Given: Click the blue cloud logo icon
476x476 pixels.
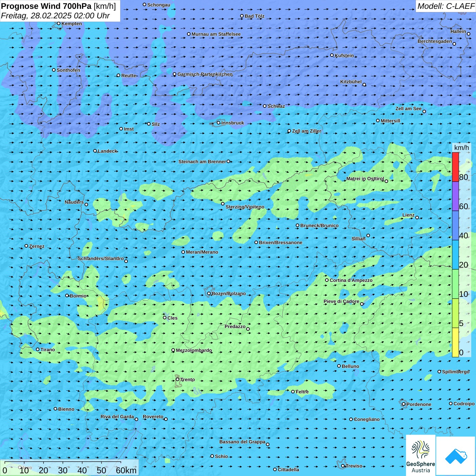Looking at the screenshot, I should [456, 456].
